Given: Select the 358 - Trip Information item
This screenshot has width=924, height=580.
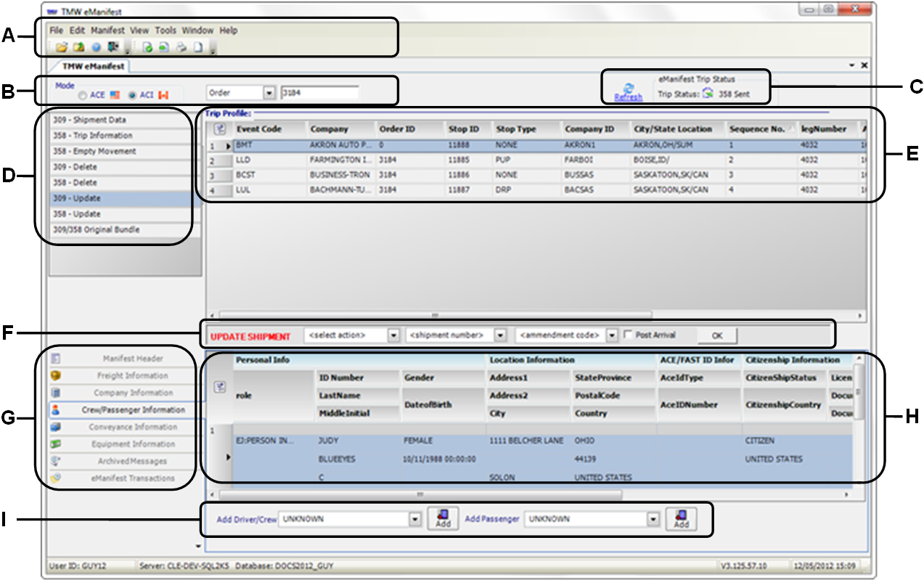Looking at the screenshot, I should tap(121, 136).
